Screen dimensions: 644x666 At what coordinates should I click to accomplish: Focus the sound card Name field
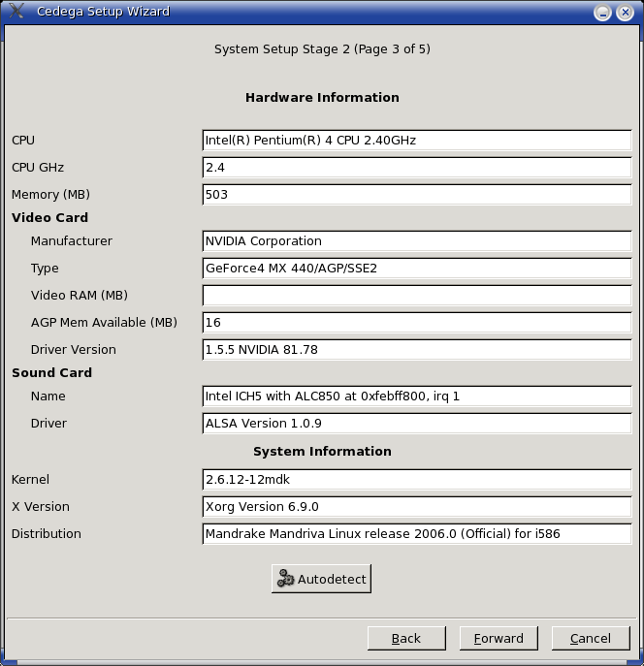click(417, 396)
